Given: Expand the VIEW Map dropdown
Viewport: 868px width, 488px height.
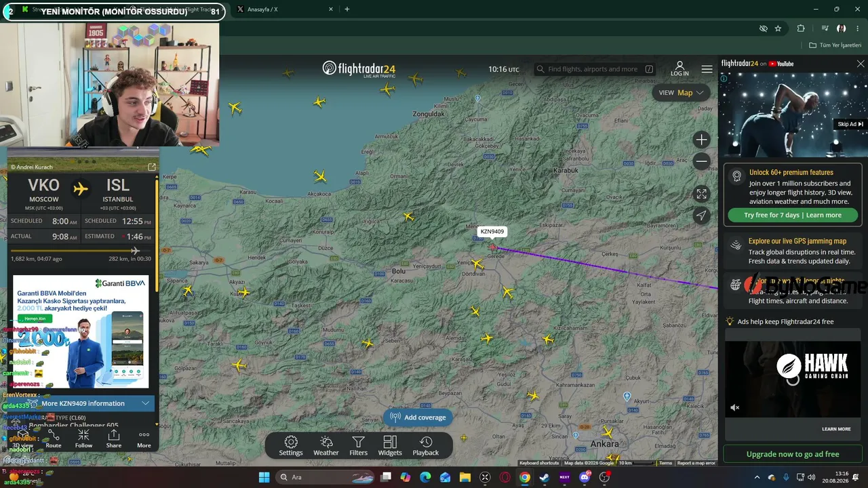Looking at the screenshot, I should [680, 93].
